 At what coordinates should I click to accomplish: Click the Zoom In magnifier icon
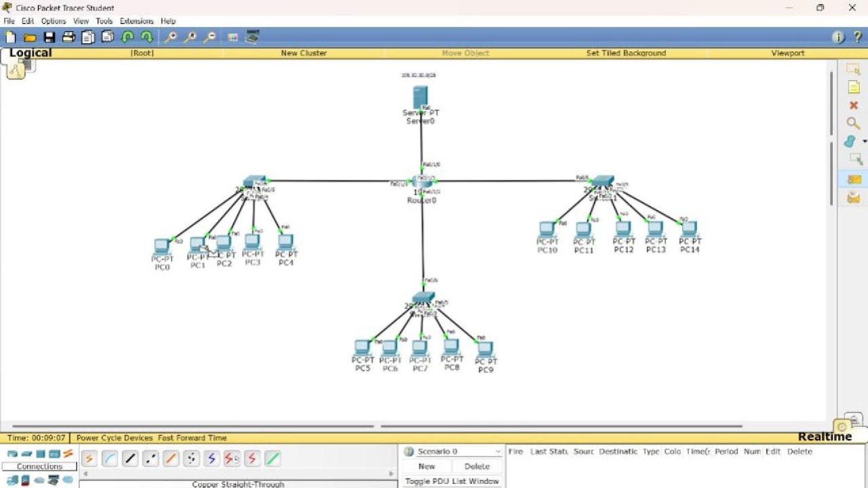[171, 37]
